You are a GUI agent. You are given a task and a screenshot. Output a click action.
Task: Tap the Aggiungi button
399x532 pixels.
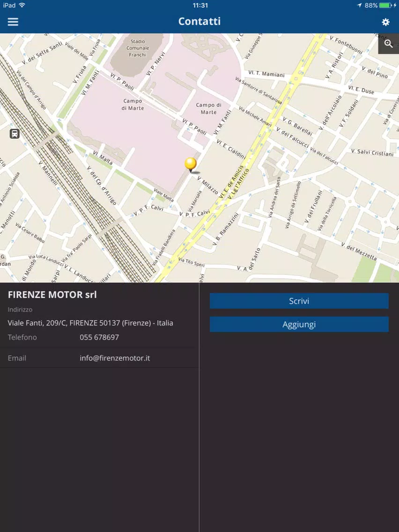coord(299,325)
